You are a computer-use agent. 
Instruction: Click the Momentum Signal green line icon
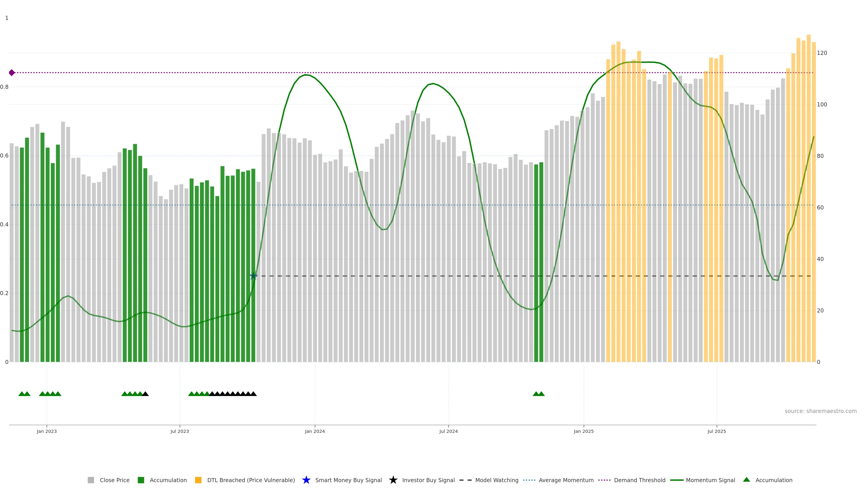click(677, 480)
